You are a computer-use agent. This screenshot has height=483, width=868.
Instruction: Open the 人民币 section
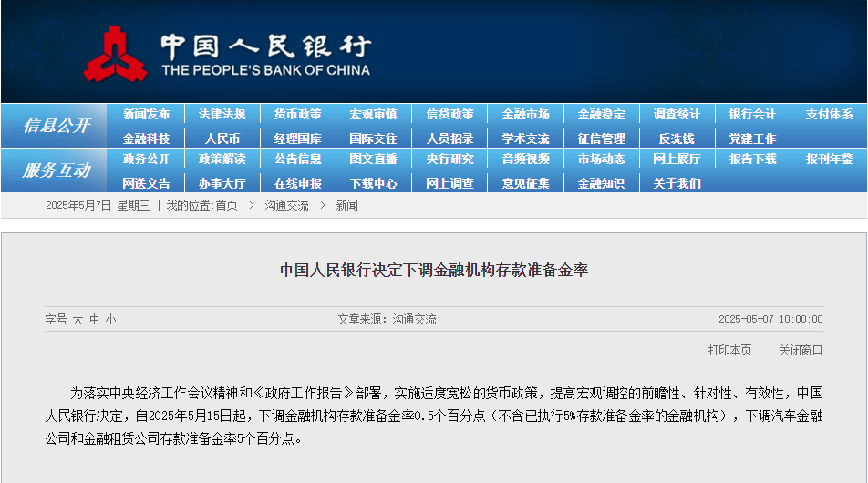point(222,139)
